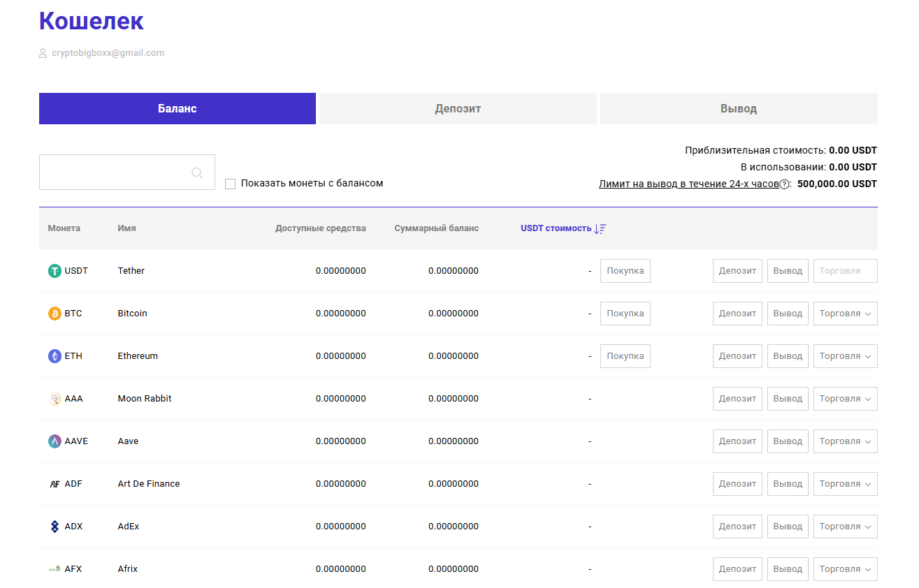Expand the Торговля dropdown for AFX
The image size is (919, 588).
pos(846,569)
